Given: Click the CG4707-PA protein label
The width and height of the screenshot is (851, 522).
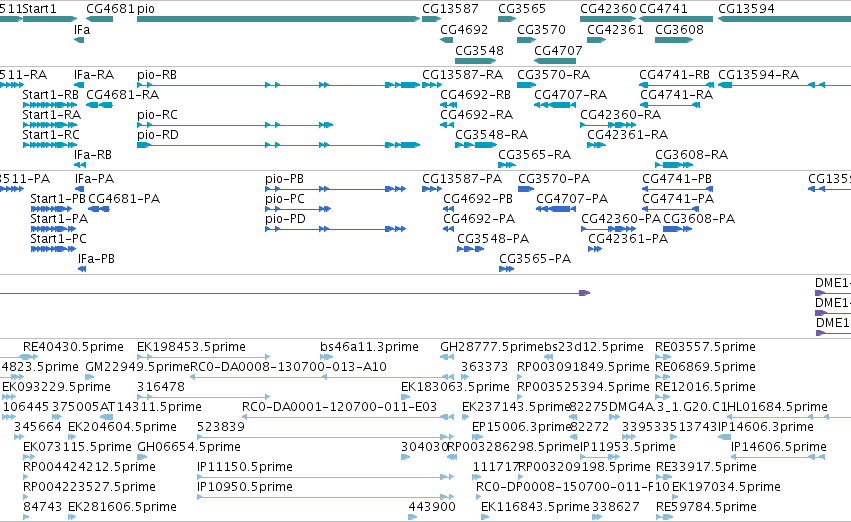Looking at the screenshot, I should pyautogui.click(x=572, y=199).
